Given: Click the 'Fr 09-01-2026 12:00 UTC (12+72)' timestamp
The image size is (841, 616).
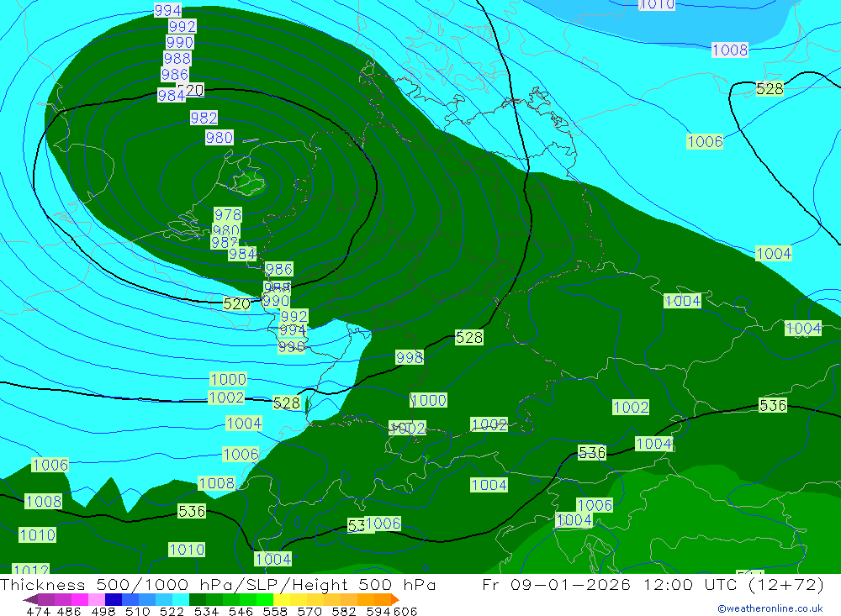Looking at the screenshot, I should [653, 584].
